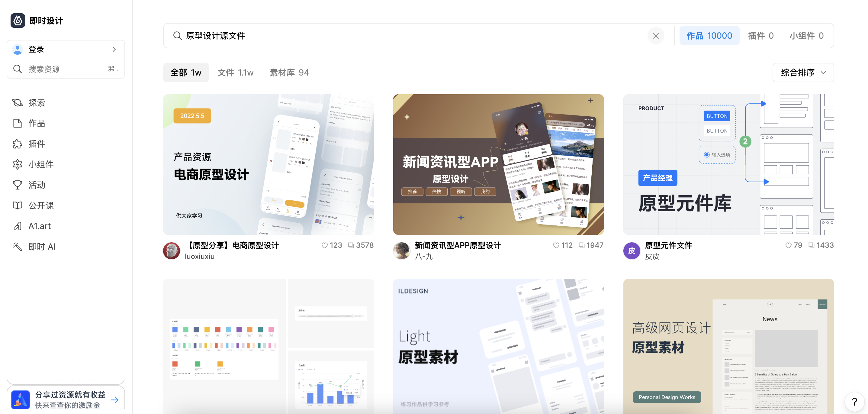Select the 插件 0 tab
The height and width of the screenshot is (414, 868).
[x=761, y=36]
